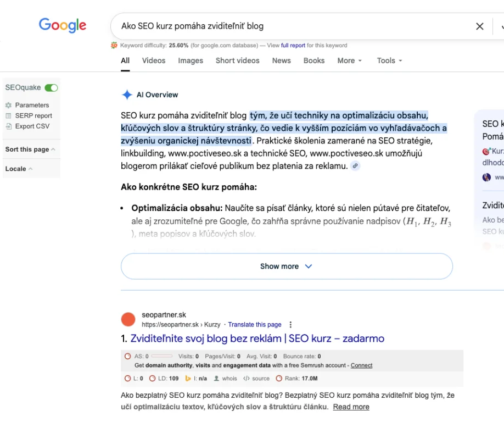
Task: Clear the search box with X icon
Action: 479,26
